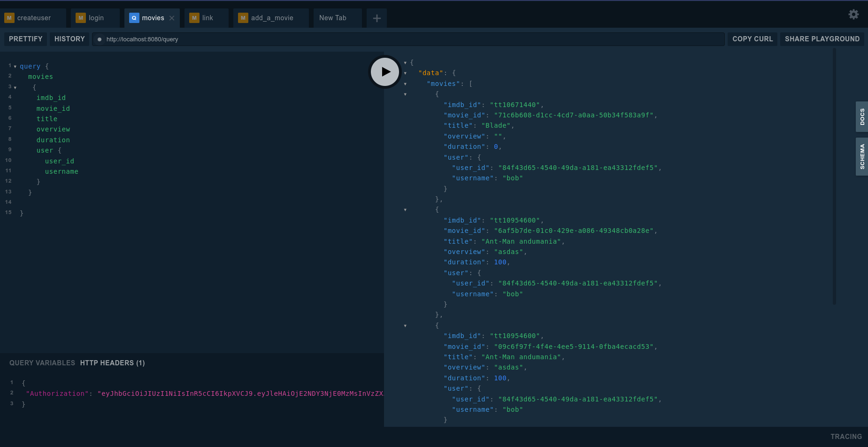Click duration field in query editor
This screenshot has width=868, height=447.
[x=53, y=140]
